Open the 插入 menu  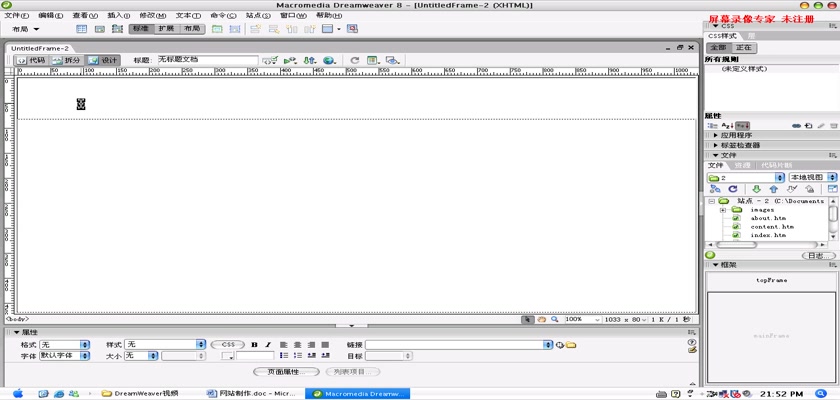coord(119,16)
